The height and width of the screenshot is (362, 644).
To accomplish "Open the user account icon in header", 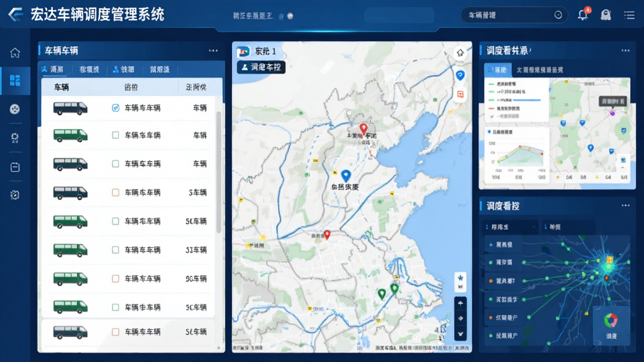I will pyautogui.click(x=606, y=15).
